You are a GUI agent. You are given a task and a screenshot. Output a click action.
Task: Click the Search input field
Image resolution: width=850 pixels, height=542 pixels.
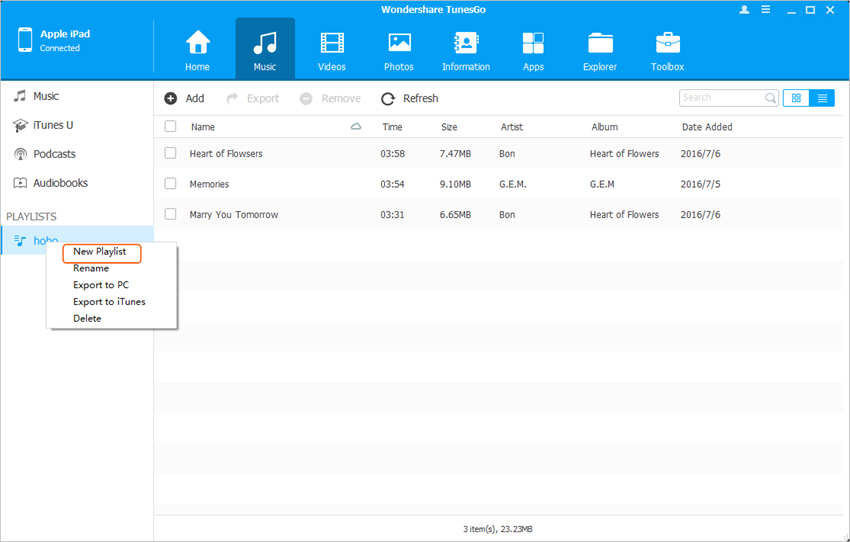721,98
